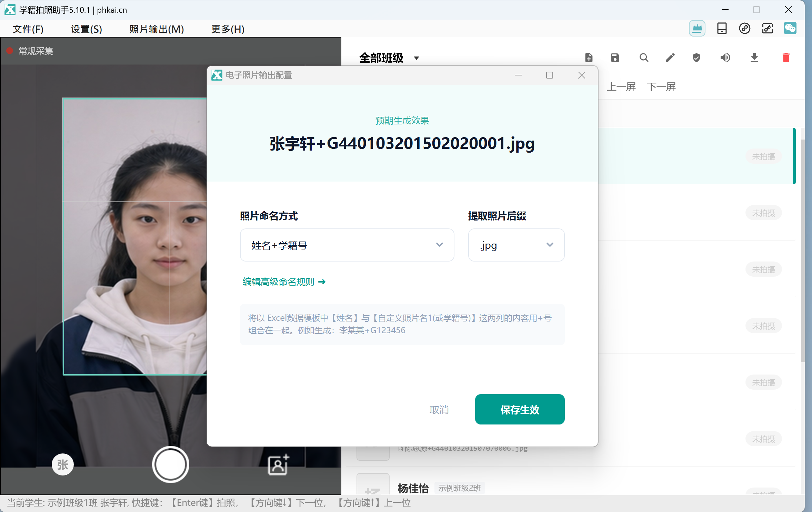
Task: Click the 常规采集 red status dot
Action: [10, 51]
